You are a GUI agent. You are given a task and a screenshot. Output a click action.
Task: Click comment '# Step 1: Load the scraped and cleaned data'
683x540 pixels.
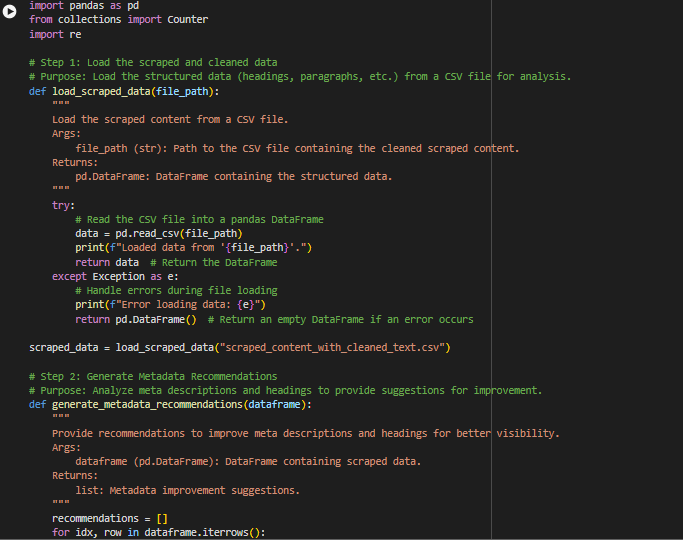click(153, 63)
